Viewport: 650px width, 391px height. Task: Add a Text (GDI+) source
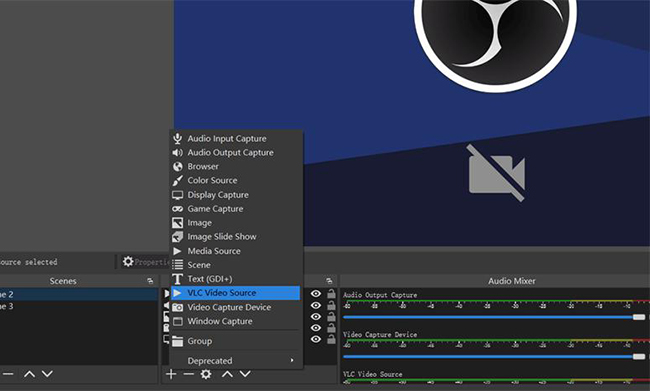coord(235,279)
